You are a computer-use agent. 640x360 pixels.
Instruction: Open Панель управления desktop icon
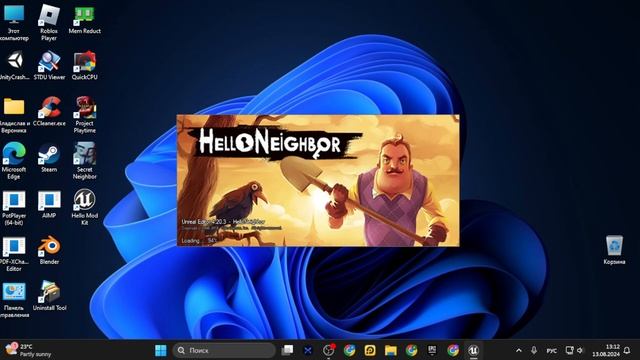click(14, 300)
